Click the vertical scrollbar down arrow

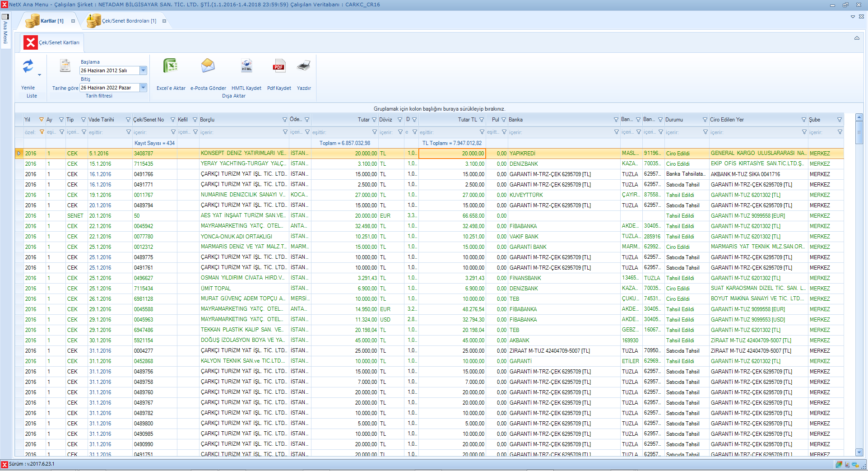(859, 452)
